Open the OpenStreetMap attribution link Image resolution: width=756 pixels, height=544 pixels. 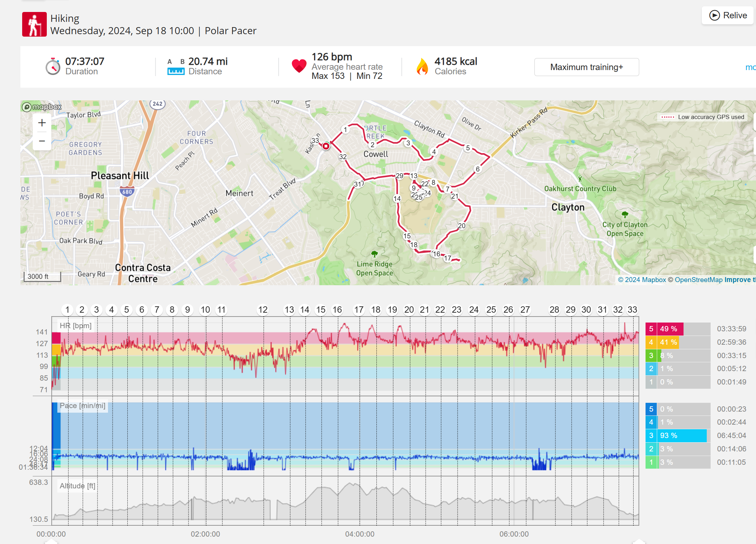pos(698,280)
